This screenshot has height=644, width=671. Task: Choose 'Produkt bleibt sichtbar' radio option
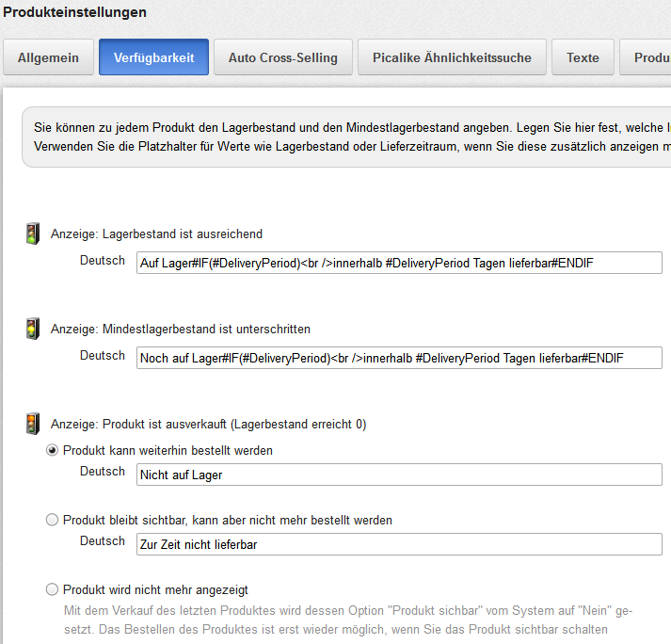(x=53, y=520)
